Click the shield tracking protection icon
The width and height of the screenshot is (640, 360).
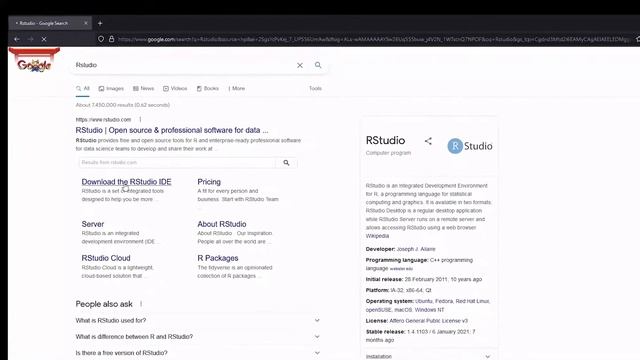[x=101, y=39]
